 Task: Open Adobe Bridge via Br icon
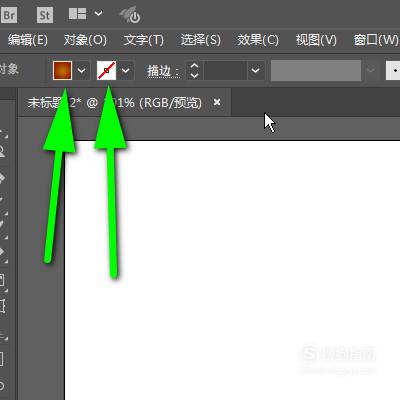click(9, 15)
